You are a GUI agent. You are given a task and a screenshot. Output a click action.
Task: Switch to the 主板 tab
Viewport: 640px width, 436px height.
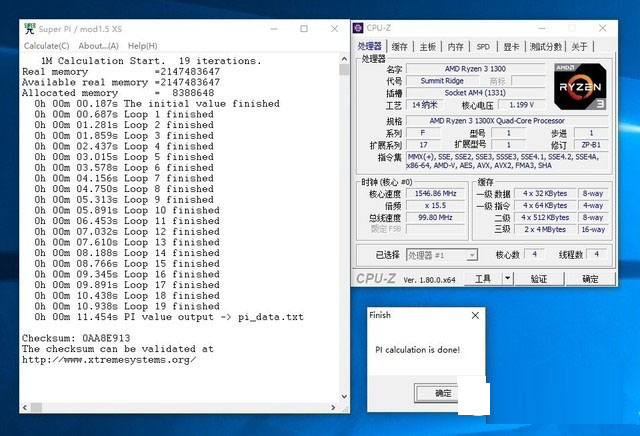coord(427,46)
